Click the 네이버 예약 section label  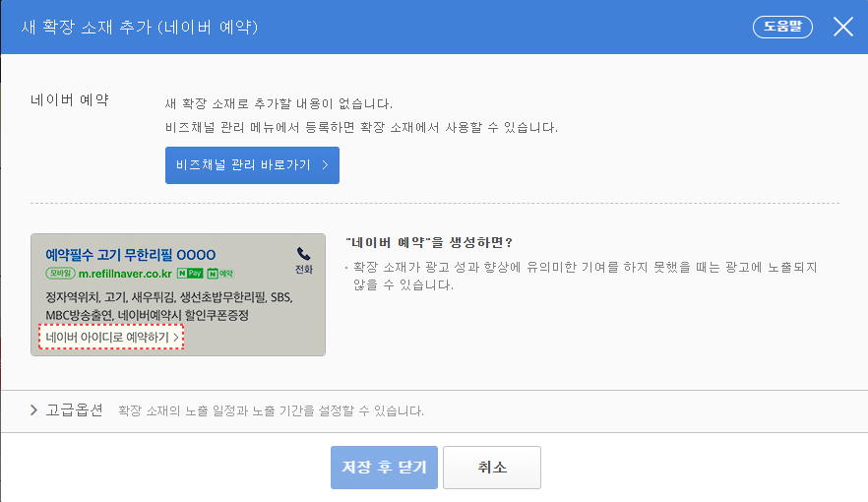coord(70,100)
